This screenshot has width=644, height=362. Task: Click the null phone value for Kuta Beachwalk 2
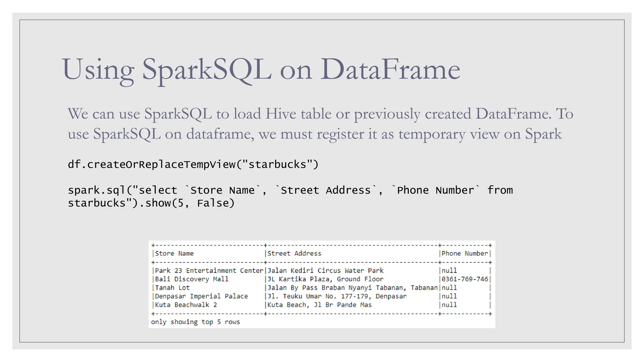coord(449,305)
